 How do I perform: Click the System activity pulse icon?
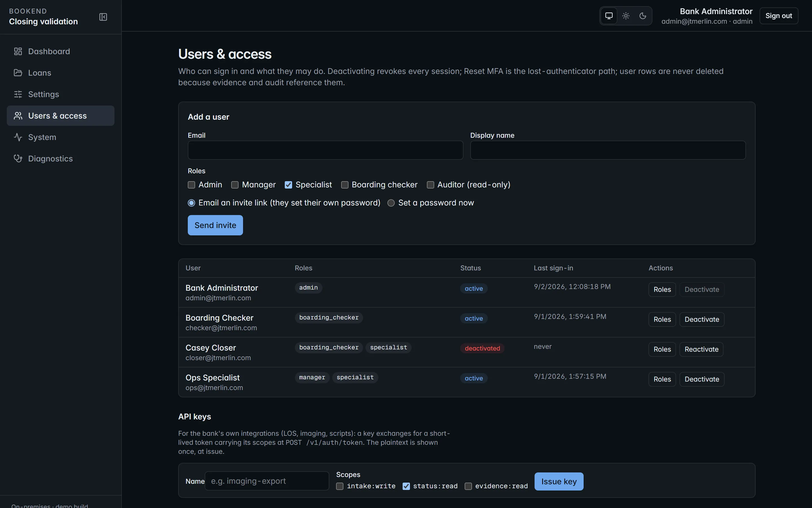(x=18, y=137)
